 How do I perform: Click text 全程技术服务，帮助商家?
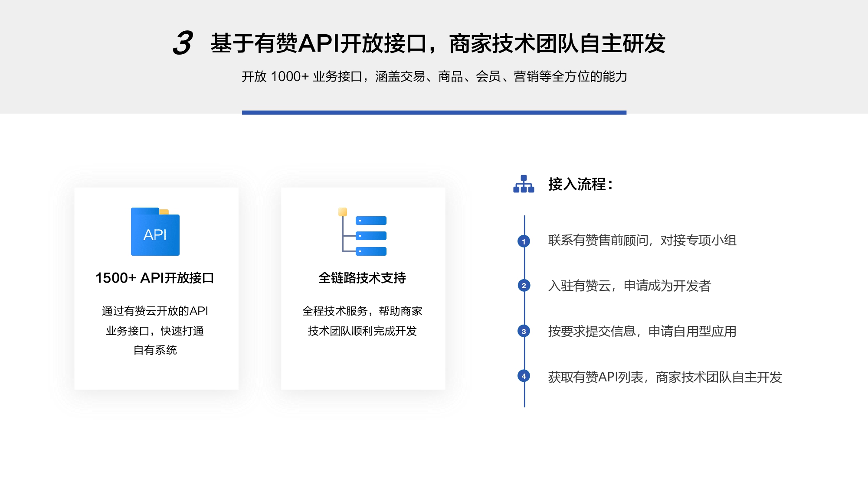362,311
